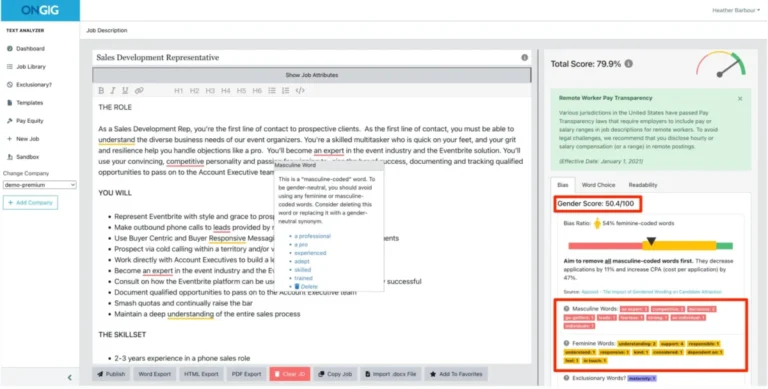768x389 pixels.
Task: Click the Ongig logo
Action: [x=40, y=10]
